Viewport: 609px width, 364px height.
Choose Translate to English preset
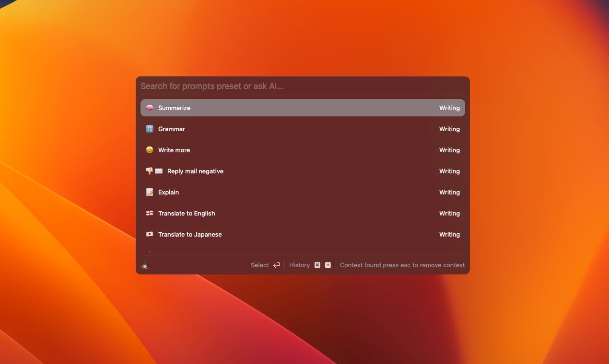point(303,213)
